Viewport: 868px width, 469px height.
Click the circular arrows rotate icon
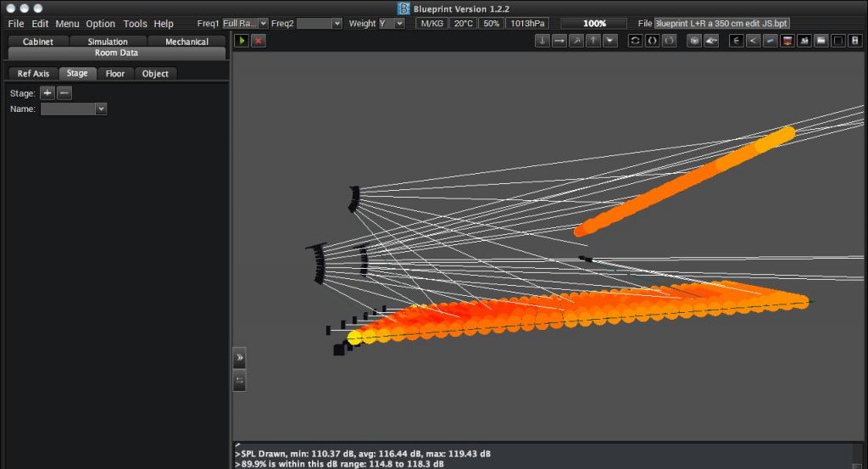[x=635, y=41]
